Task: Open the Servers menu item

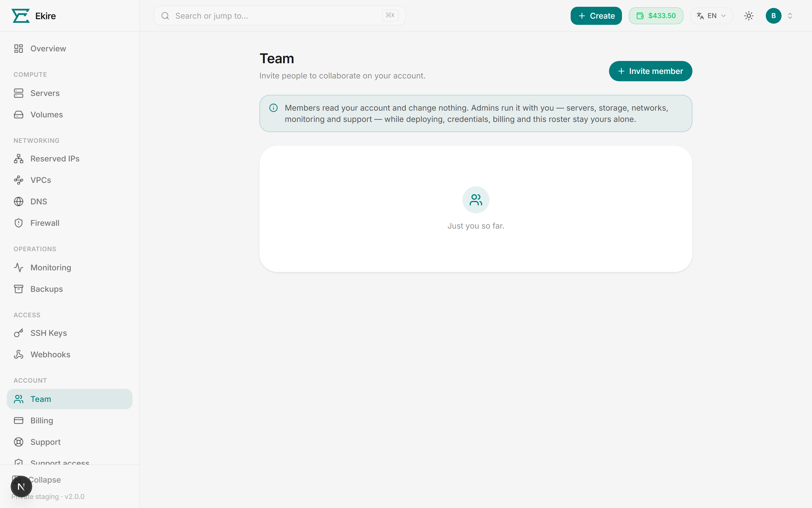Action: (x=69, y=93)
